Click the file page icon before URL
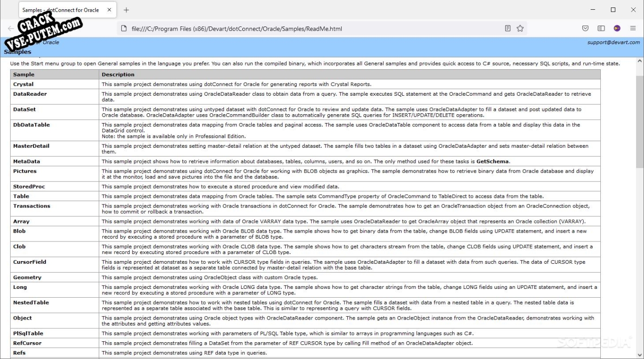Viewport: 644px width, 359px height. pos(124,28)
